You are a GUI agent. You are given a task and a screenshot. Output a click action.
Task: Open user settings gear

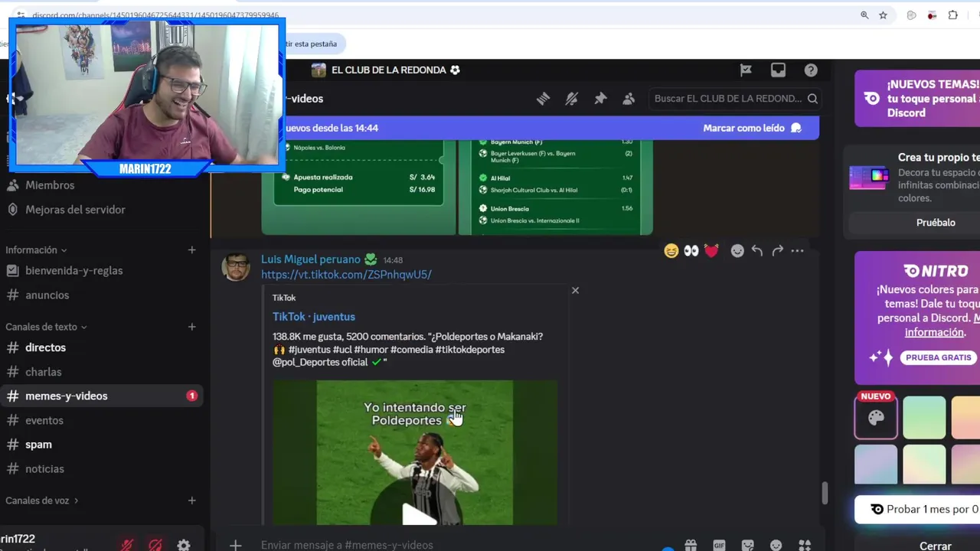(x=184, y=545)
